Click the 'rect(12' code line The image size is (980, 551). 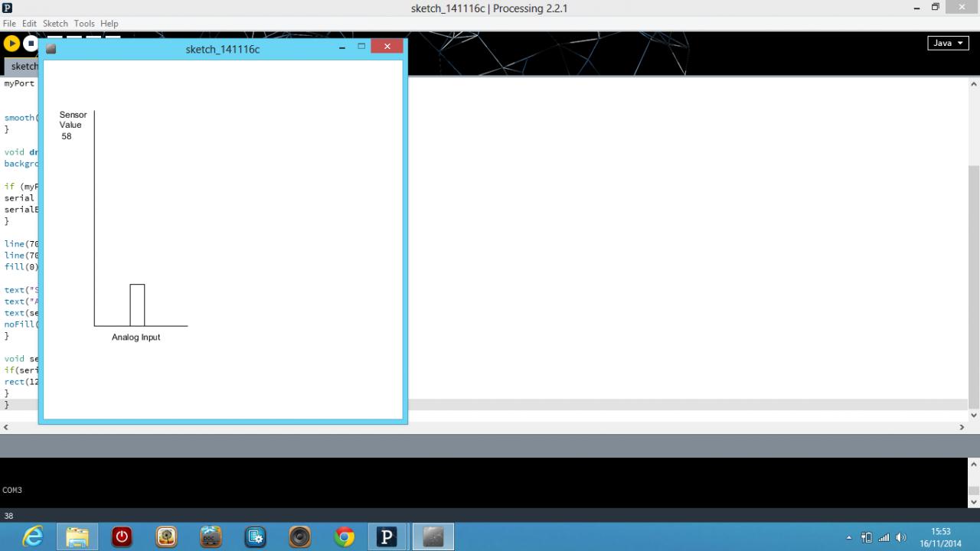(20, 382)
